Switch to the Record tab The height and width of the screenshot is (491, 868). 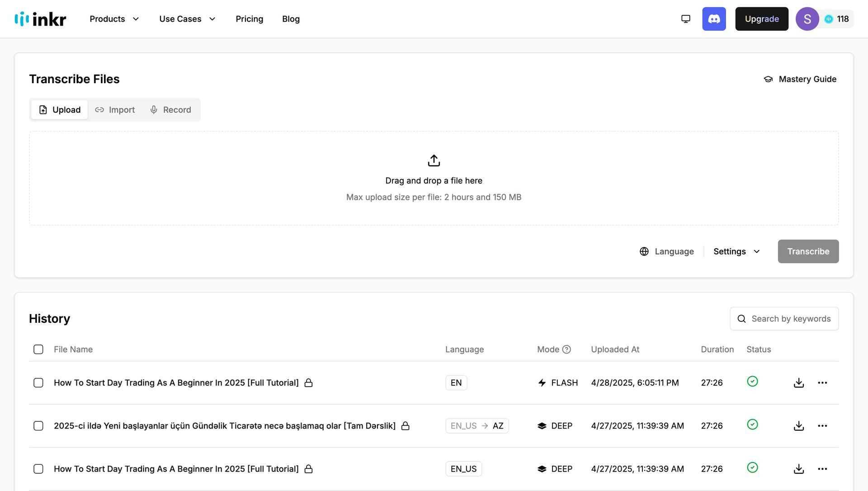(x=170, y=110)
